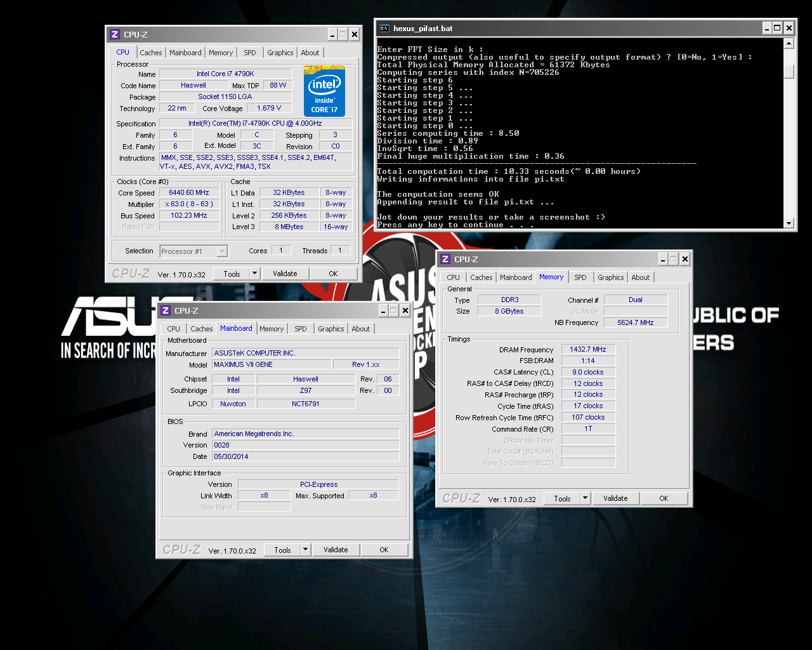This screenshot has height=650, width=812.
Task: Click the Bus Speed value 102.23 MHz
Action: coord(189,215)
